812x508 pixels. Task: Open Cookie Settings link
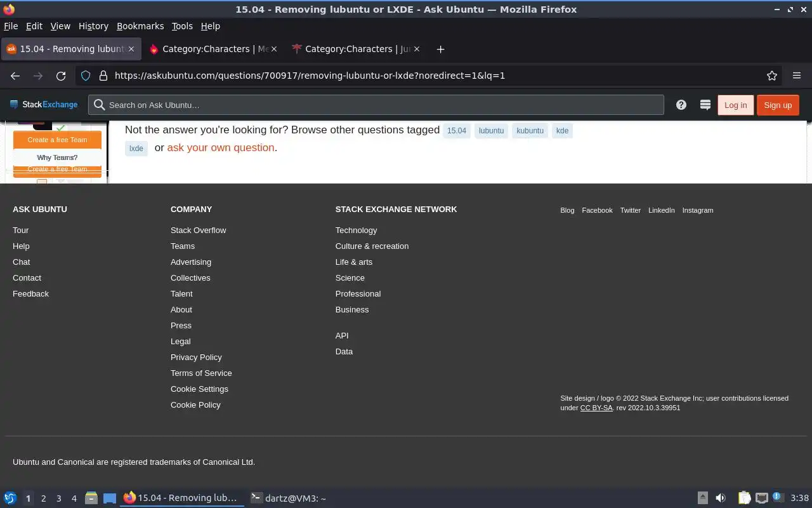point(199,389)
